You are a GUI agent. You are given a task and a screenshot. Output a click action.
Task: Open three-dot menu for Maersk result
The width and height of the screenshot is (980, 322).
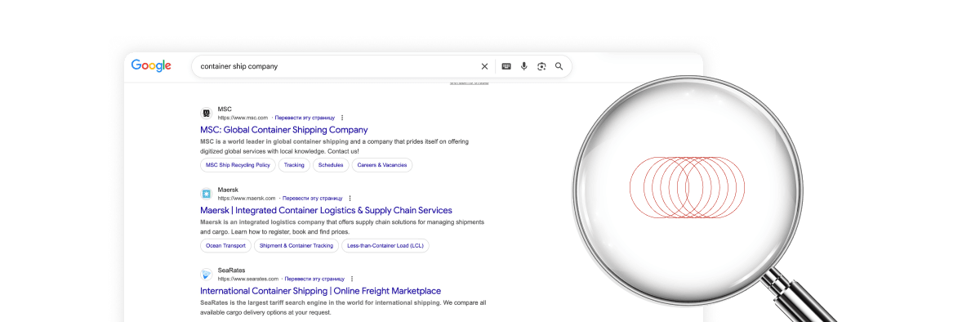[350, 198]
